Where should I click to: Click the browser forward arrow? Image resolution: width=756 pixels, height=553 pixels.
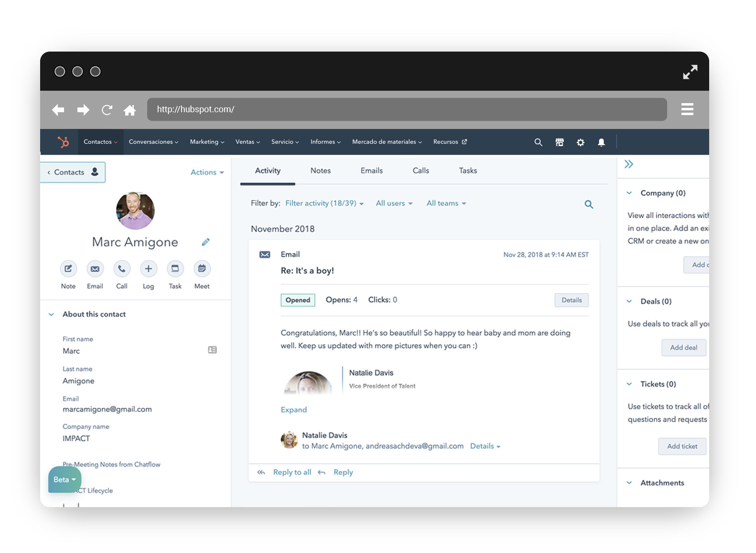coord(83,110)
